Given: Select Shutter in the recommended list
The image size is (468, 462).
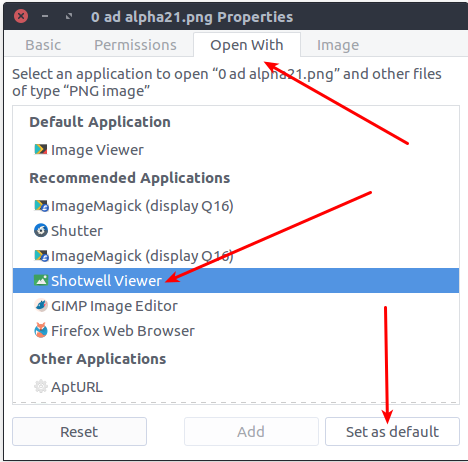Looking at the screenshot, I should coord(236,230).
